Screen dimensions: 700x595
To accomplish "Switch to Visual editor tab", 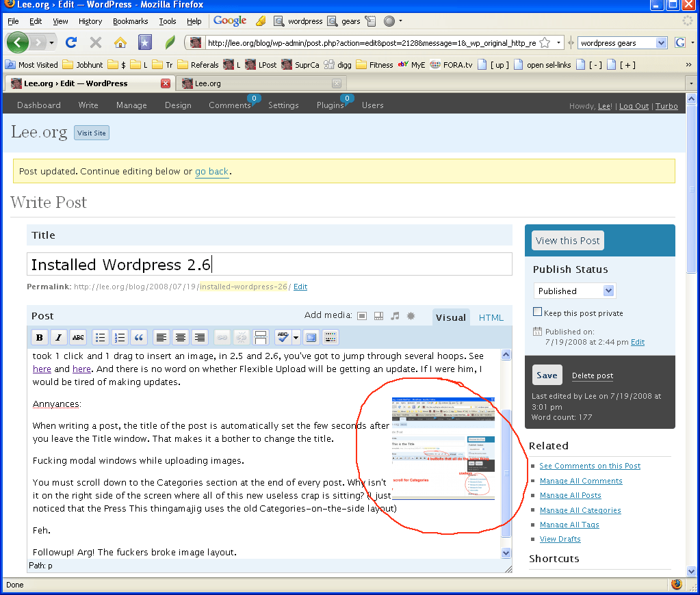I will click(451, 317).
